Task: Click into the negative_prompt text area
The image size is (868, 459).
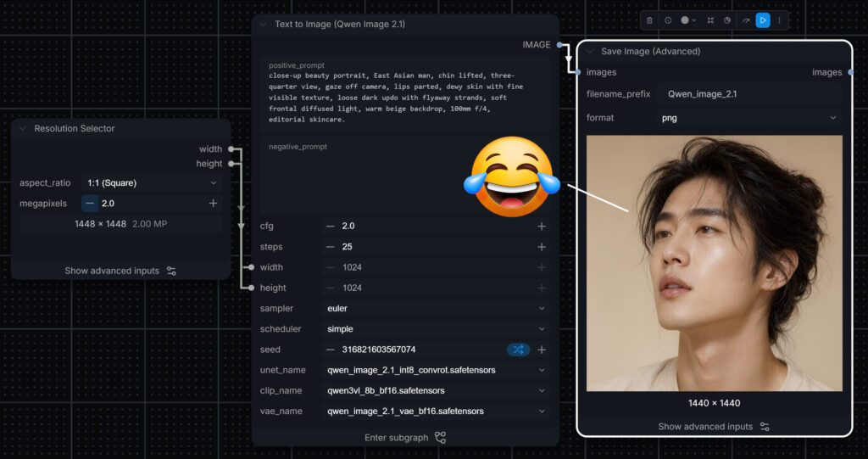Action: coord(405,175)
